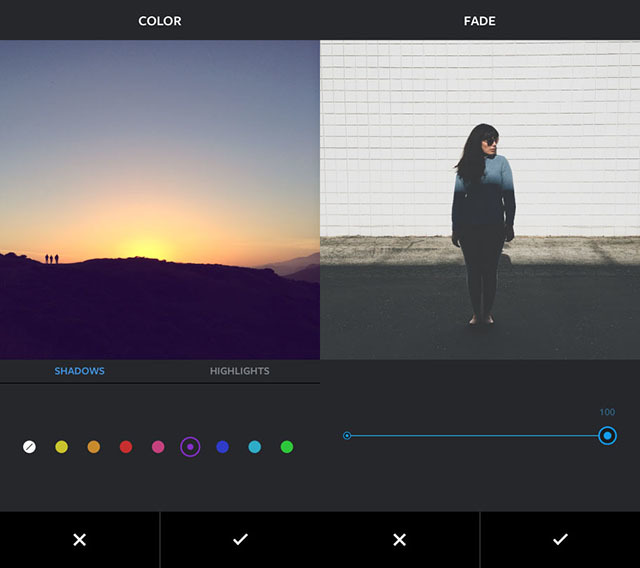
Task: Pick the orange shadow color
Action: tap(93, 447)
